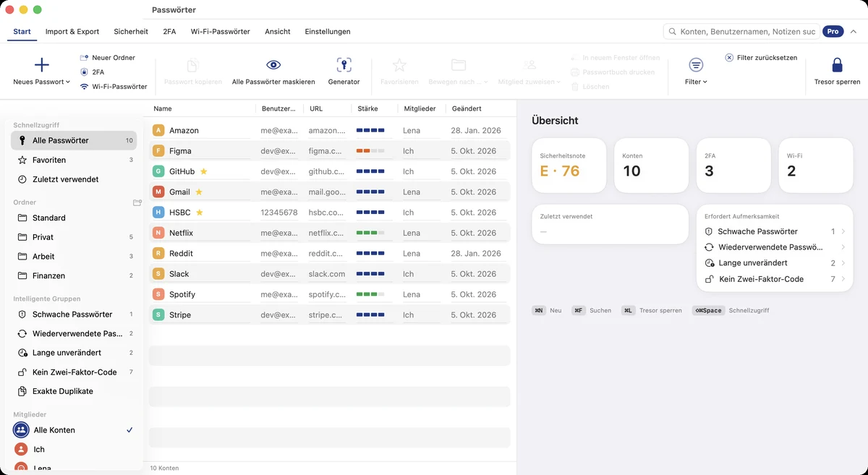
Task: Click the Neues Passwort plus icon
Action: point(42,65)
